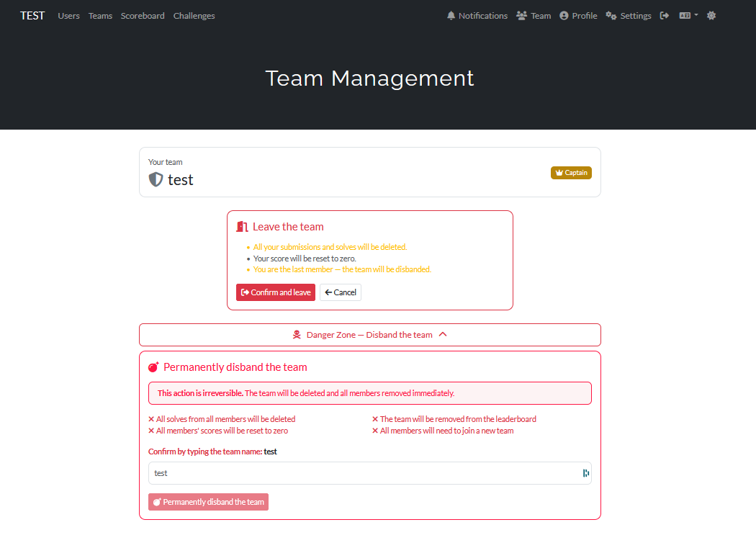Open the Users menu item
Screen dimensions: 756x548
pyautogui.click(x=68, y=16)
